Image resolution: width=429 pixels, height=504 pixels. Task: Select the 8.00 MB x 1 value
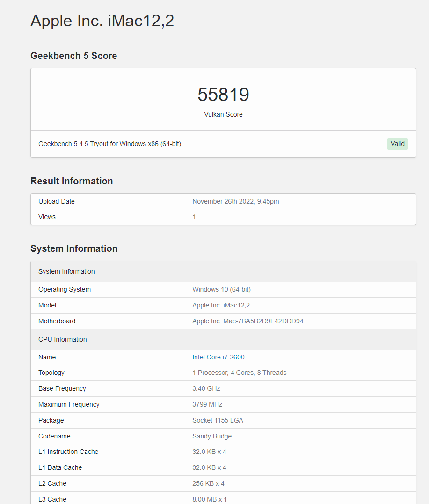(210, 499)
